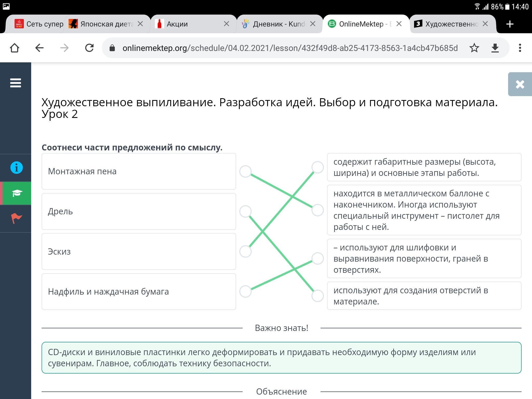This screenshot has height=399, width=532.
Task: Open browser three-dot options menu
Action: coord(520,48)
